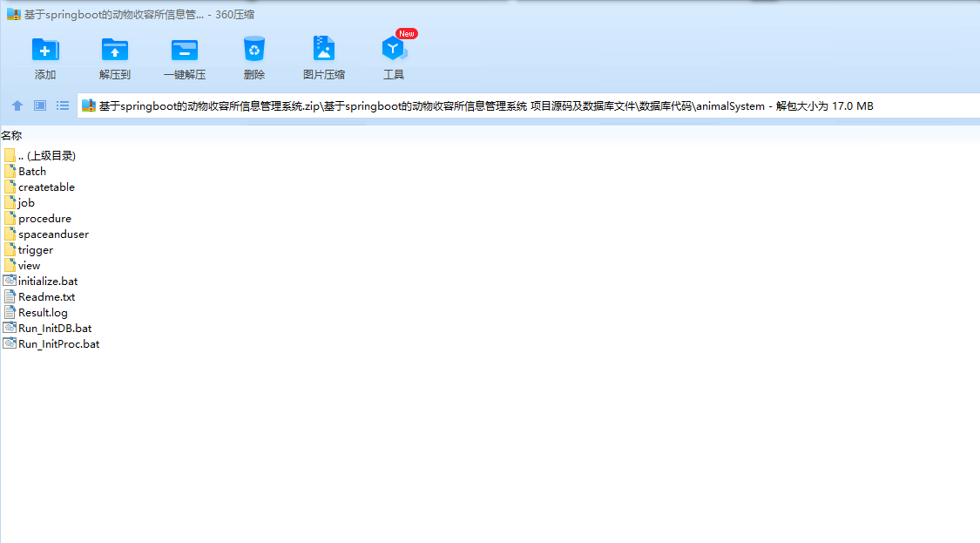Click the procedure folder icon
The width and height of the screenshot is (980, 543).
pyautogui.click(x=10, y=218)
